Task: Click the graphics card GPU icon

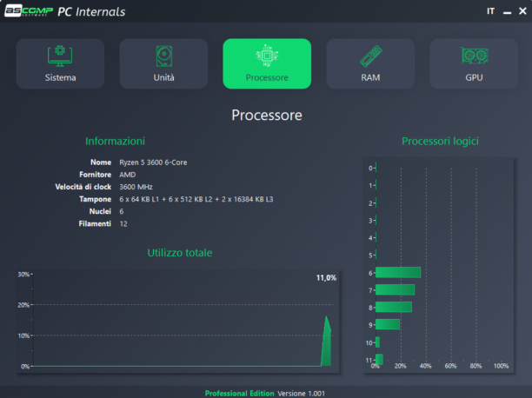Action: [x=475, y=56]
